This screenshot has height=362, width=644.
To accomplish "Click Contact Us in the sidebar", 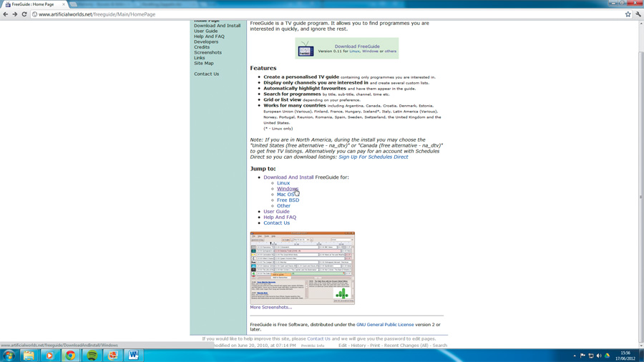I will pyautogui.click(x=207, y=74).
